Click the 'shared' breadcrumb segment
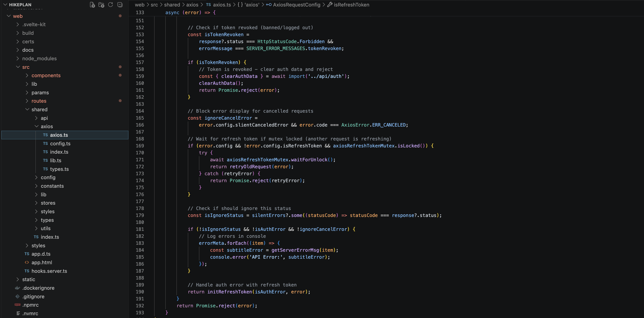 pos(172,5)
